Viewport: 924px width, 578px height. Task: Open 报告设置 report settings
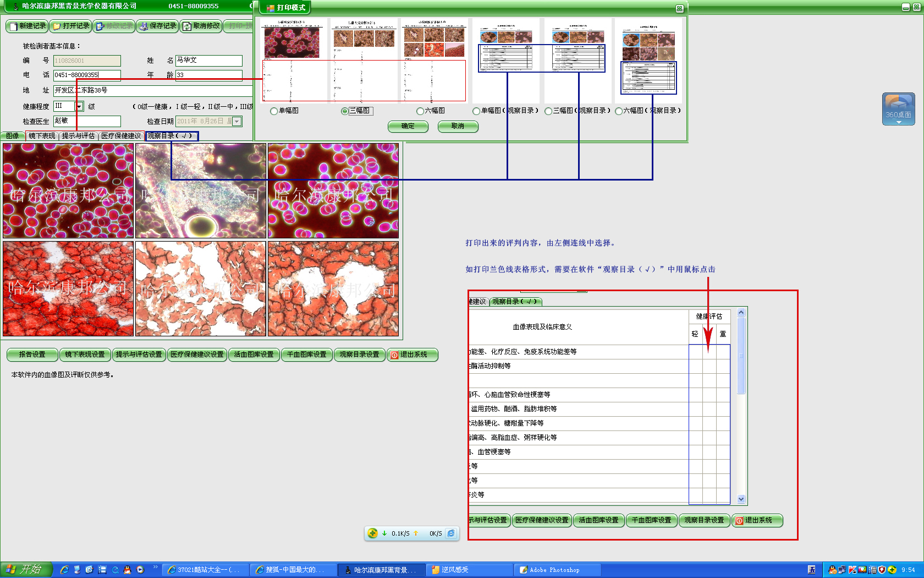pos(32,355)
